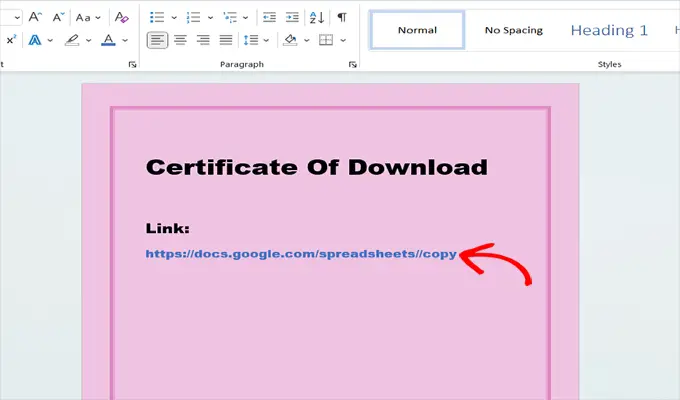Expand line spacing dropdown arrow

point(266,40)
